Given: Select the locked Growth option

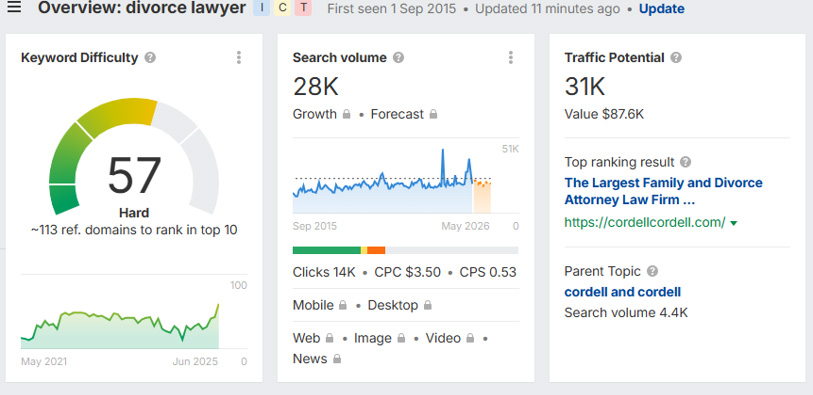Looking at the screenshot, I should point(321,114).
